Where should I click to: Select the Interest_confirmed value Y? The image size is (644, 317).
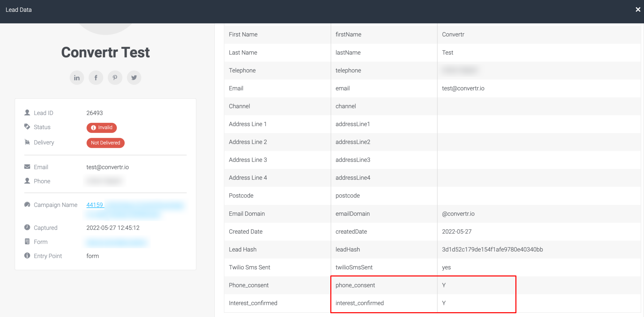[444, 303]
